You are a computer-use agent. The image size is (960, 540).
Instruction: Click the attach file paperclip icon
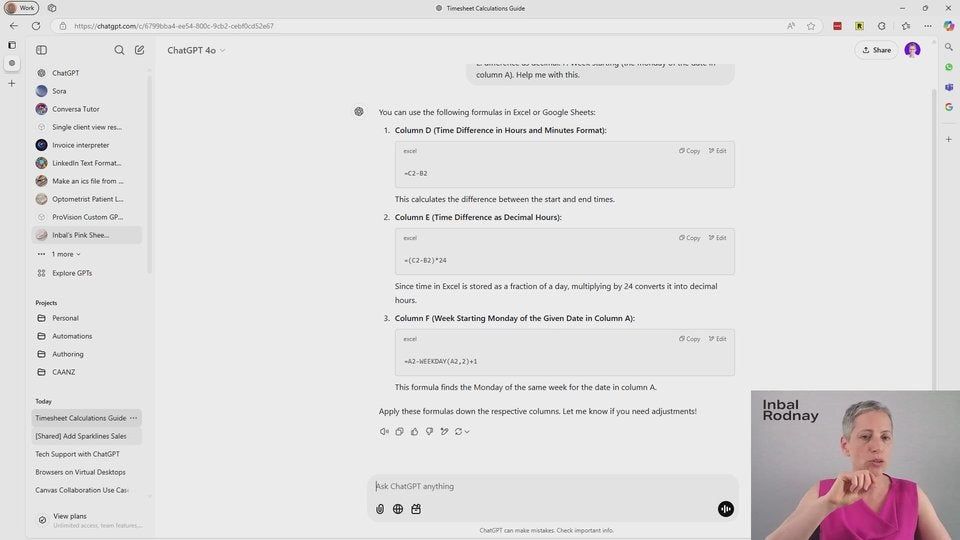(380, 509)
